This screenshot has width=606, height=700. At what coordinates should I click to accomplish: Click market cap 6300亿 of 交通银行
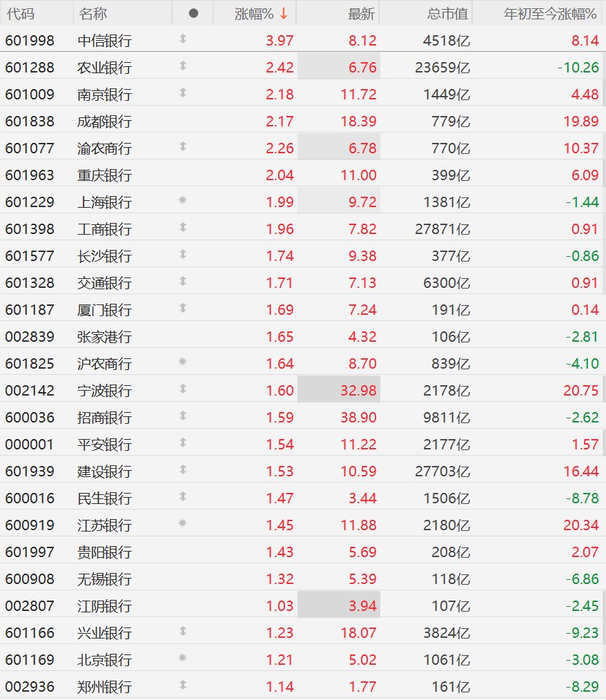coord(447,282)
